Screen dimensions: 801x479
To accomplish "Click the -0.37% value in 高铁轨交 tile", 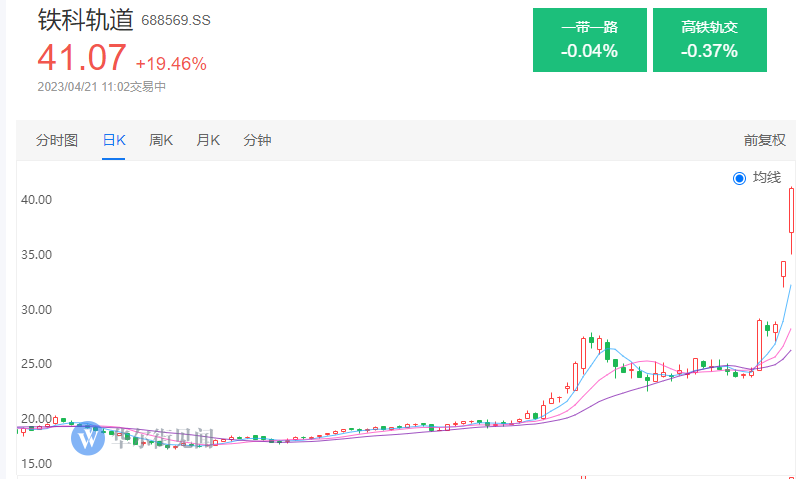I will pos(710,51).
